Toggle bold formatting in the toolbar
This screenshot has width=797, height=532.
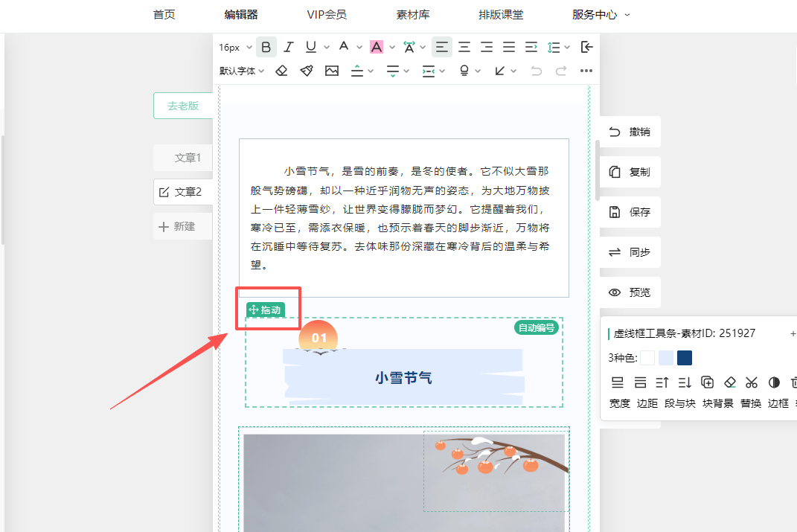coord(266,48)
